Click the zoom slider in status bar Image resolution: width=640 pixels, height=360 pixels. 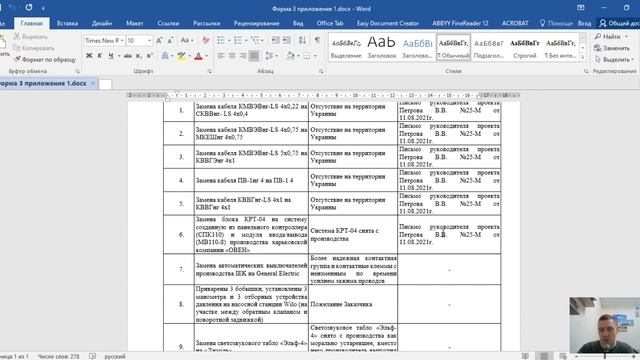tap(605, 356)
